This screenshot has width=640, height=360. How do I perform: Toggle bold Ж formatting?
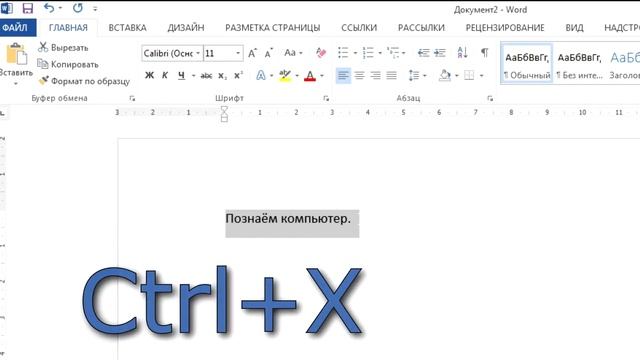tap(149, 76)
